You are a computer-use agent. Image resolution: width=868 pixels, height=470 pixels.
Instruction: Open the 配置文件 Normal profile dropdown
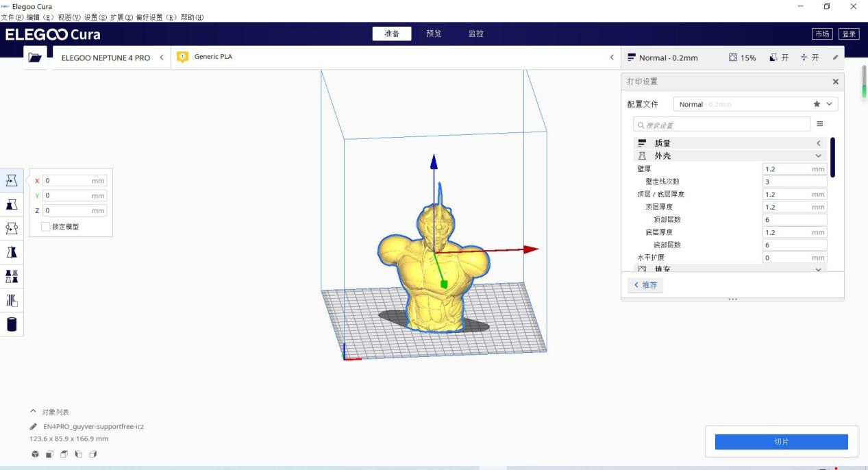pyautogui.click(x=756, y=104)
